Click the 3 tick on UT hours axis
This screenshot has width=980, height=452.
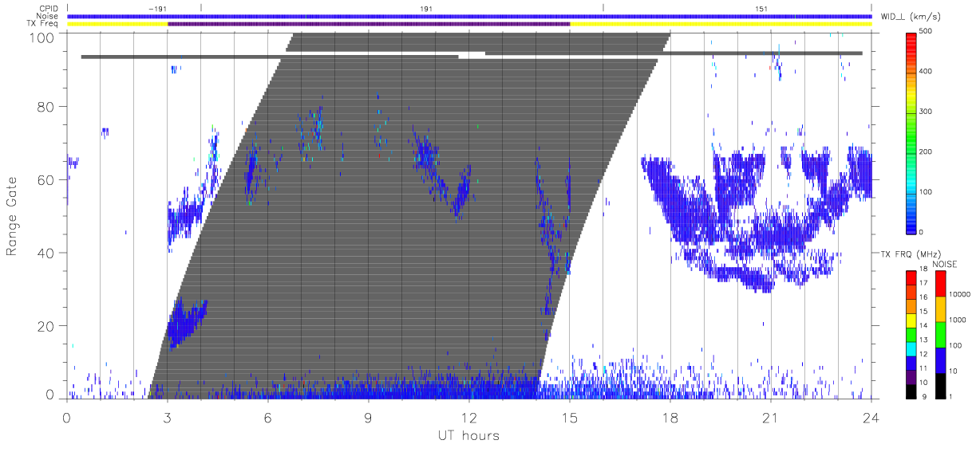coord(167,417)
